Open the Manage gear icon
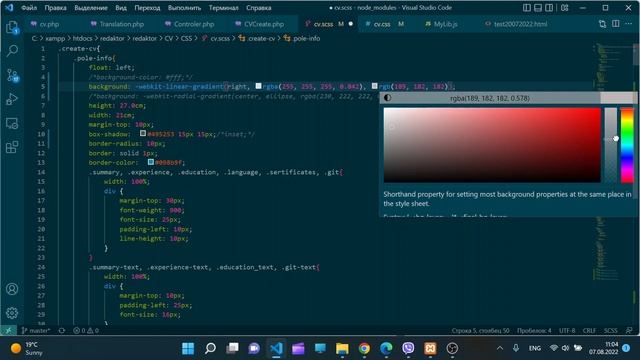The image size is (640, 360). (12, 313)
